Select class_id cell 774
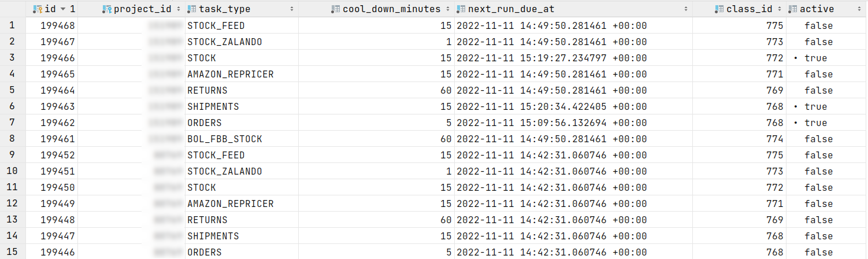The image size is (868, 259). 739,139
